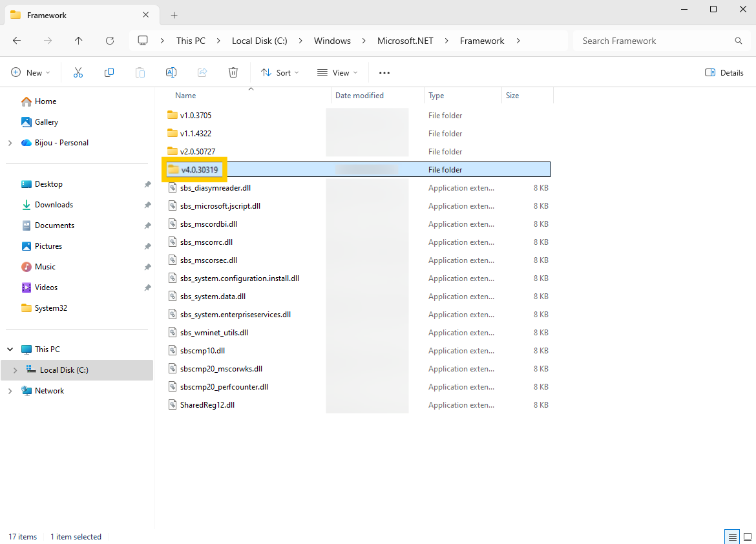Viewport: 756px width, 544px height.
Task: Open Home in navigation pane
Action: (x=45, y=101)
